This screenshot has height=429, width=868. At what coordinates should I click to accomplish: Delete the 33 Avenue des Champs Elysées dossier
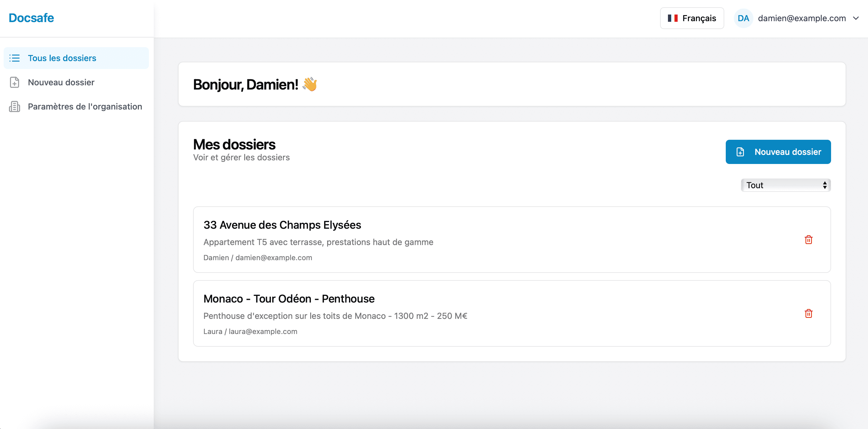click(809, 240)
